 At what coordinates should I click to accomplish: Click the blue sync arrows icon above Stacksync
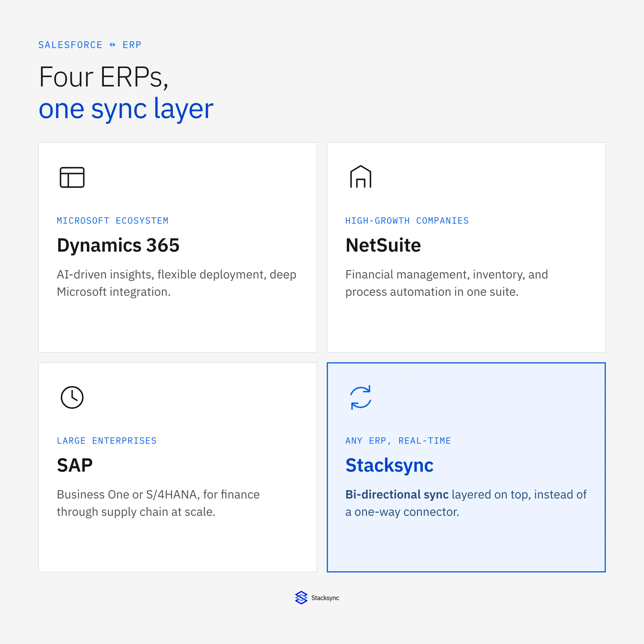(x=361, y=397)
